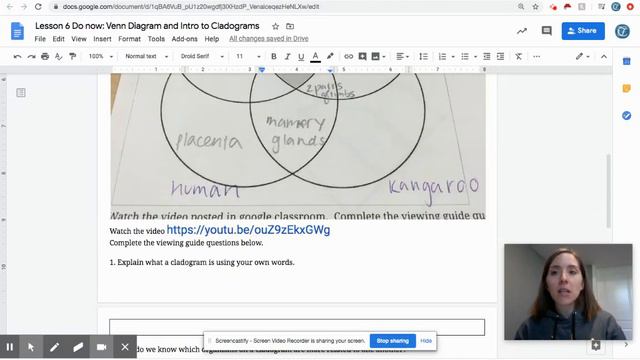The width and height of the screenshot is (640, 360).
Task: Star the document title
Action: coord(276,27)
